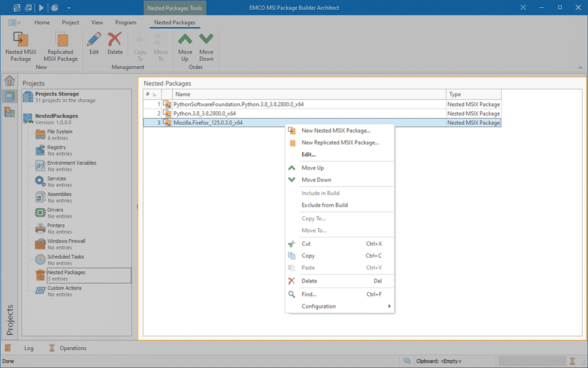Choose Cut in the context menu
Screen dimensions: 588x368
click(x=340, y=243)
